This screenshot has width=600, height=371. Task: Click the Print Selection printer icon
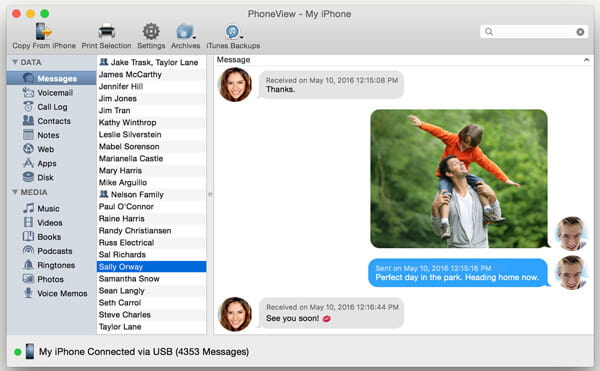click(106, 32)
